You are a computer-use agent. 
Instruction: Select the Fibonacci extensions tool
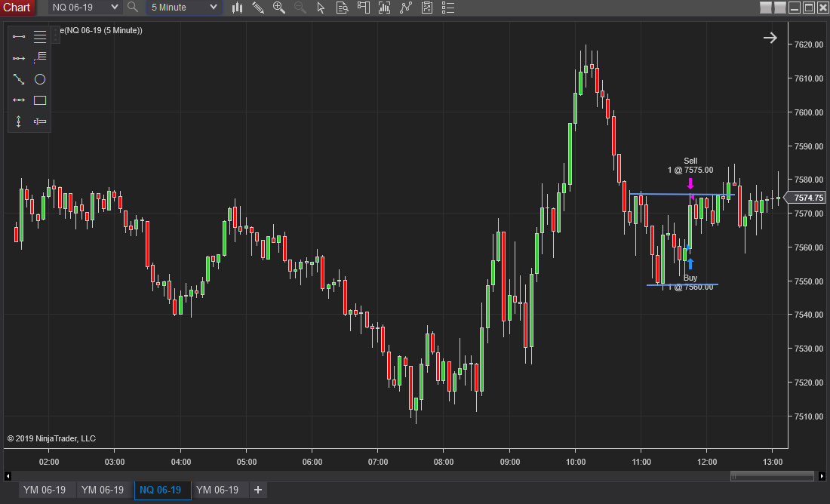[40, 57]
